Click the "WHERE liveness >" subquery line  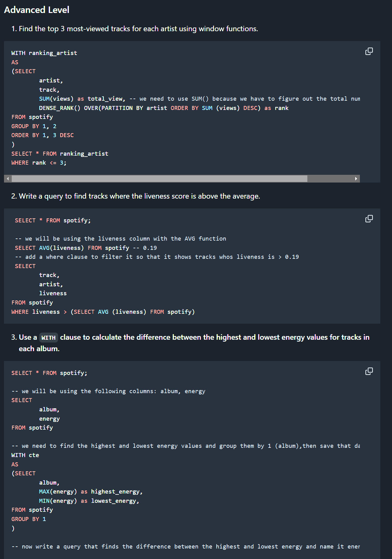[x=103, y=312]
